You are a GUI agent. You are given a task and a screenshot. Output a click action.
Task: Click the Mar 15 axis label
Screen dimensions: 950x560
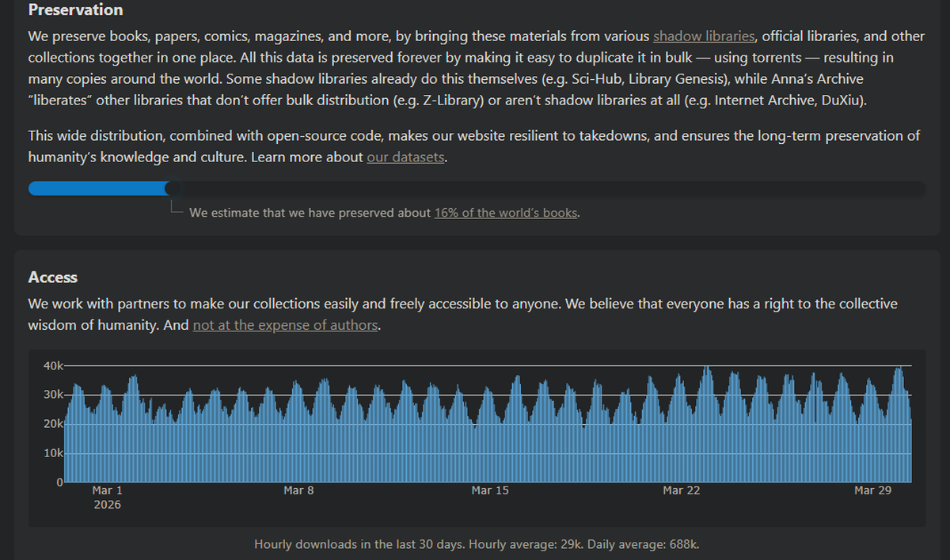click(x=490, y=490)
